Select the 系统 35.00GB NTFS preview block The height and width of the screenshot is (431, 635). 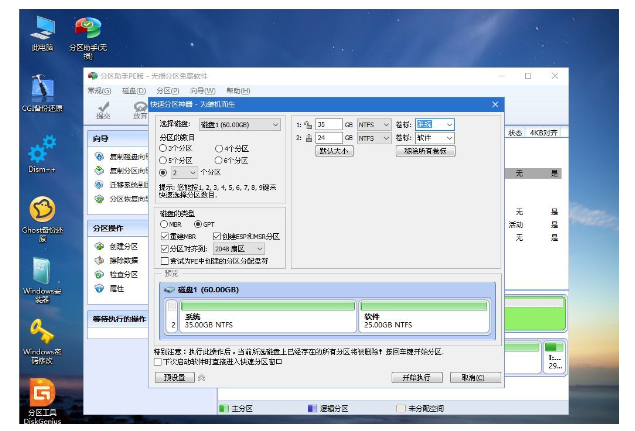pos(268,316)
